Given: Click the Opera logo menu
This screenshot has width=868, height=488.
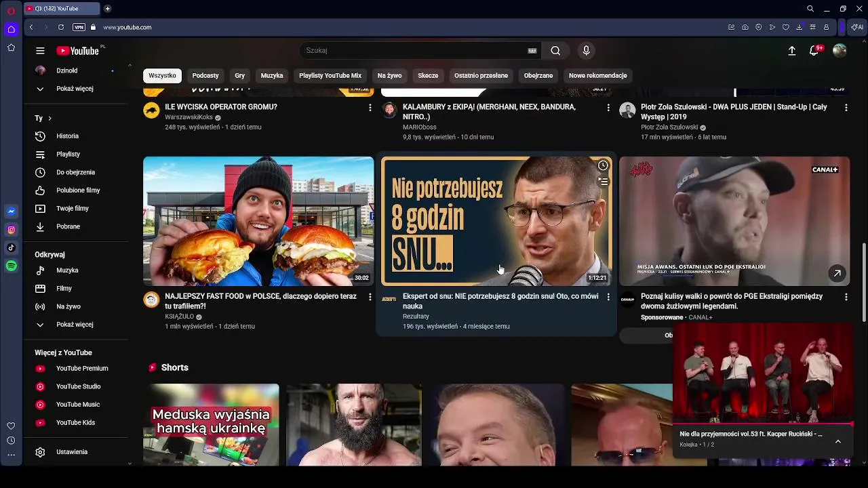Looking at the screenshot, I should (x=11, y=11).
